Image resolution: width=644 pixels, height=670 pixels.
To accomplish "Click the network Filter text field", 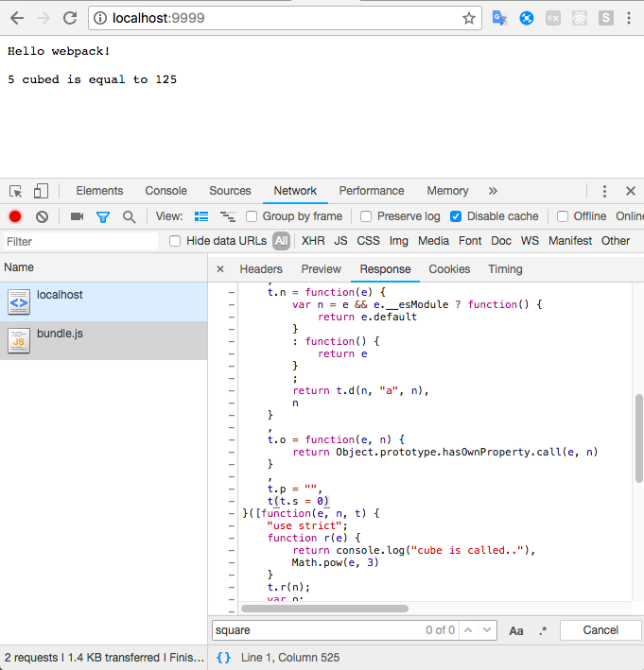I will pos(80,241).
